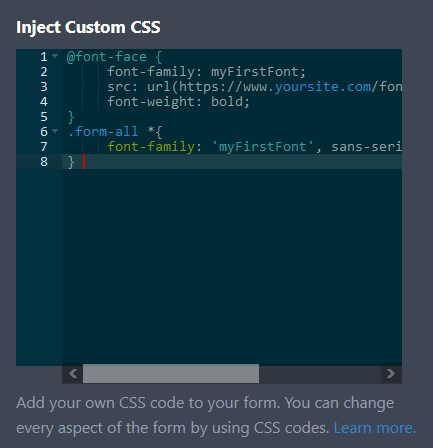
Task: Click the empty scrollbar track right of thumb
Action: click(320, 374)
